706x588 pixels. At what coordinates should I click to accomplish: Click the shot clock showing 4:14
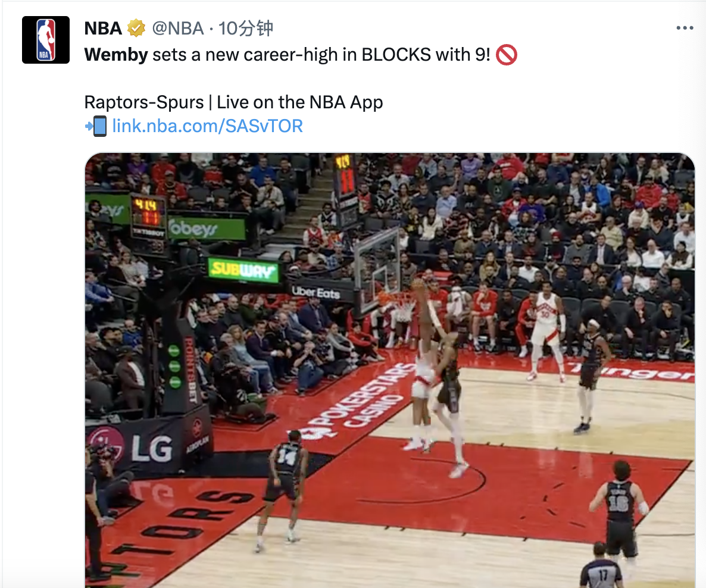147,212
